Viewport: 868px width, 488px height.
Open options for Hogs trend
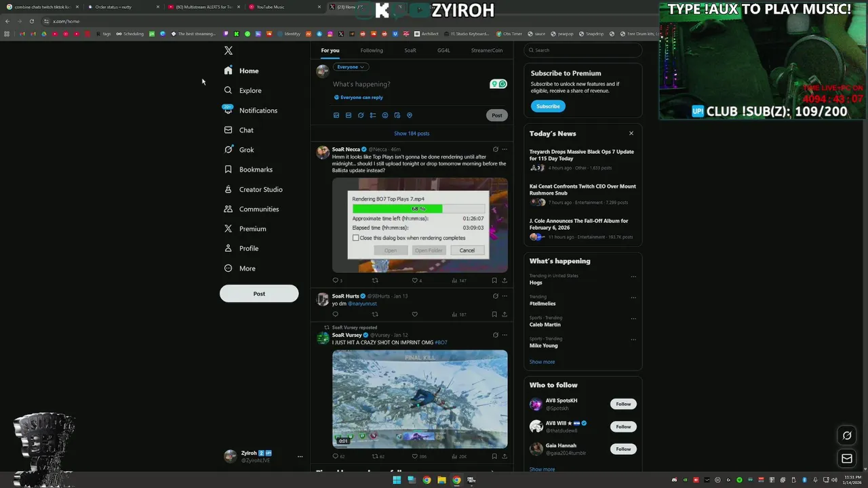[633, 277]
